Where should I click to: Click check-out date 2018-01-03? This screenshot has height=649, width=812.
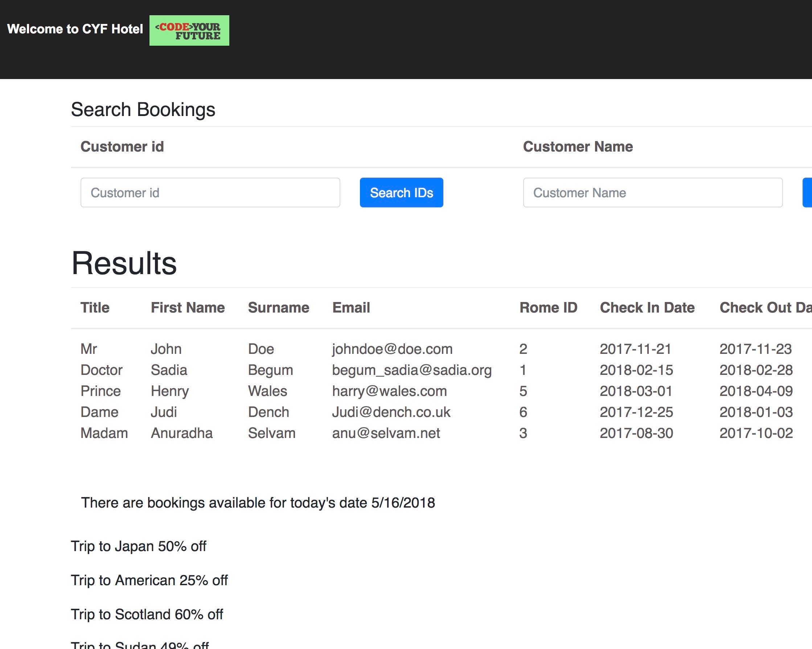[756, 412]
